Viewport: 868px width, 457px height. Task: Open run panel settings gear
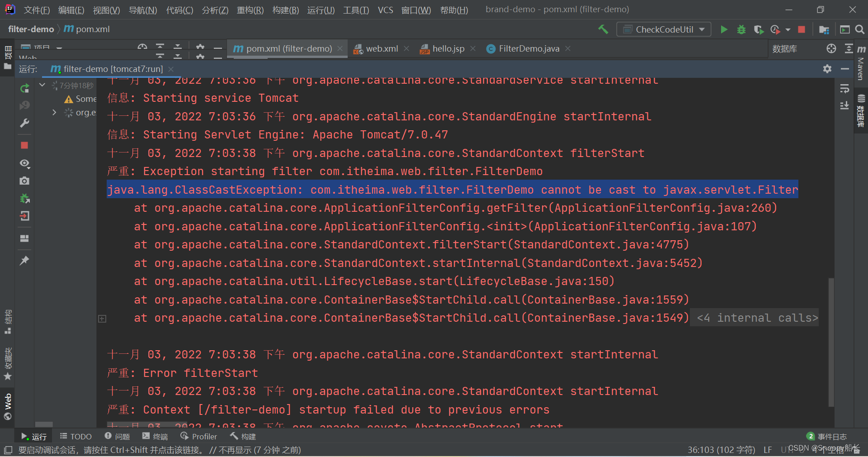point(827,69)
